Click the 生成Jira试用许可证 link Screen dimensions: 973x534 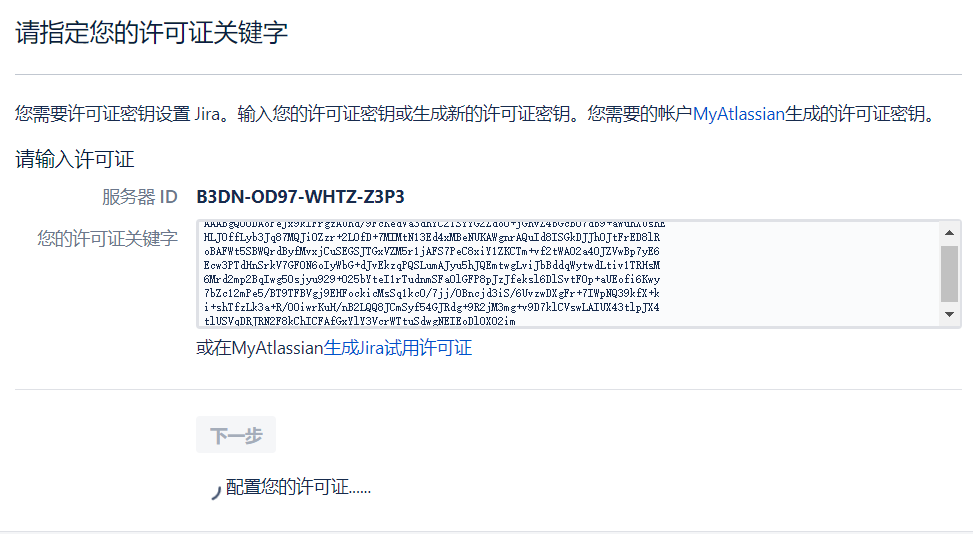[x=398, y=348]
